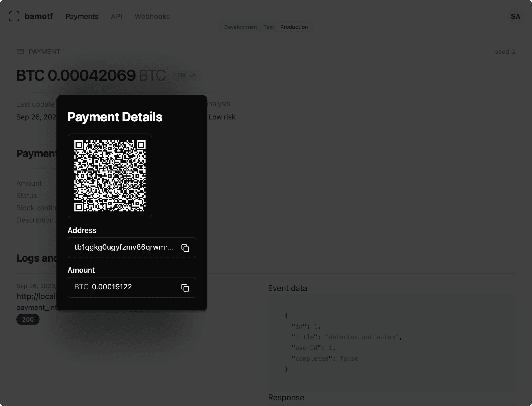Switch environment to Development
This screenshot has height=406, width=532.
pos(240,27)
